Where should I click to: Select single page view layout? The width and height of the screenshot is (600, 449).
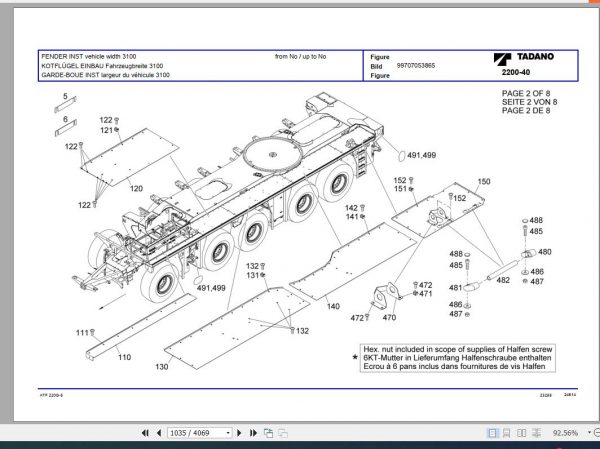(492, 433)
